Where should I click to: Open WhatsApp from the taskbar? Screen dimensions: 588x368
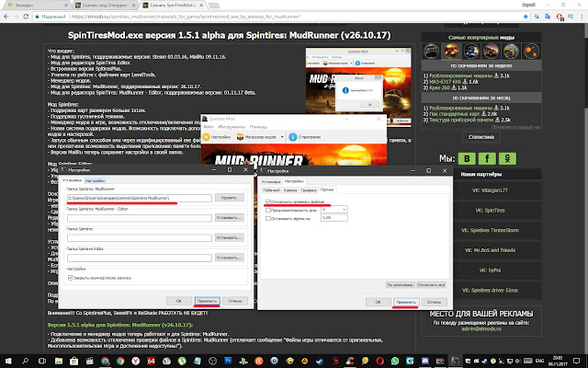point(395,361)
